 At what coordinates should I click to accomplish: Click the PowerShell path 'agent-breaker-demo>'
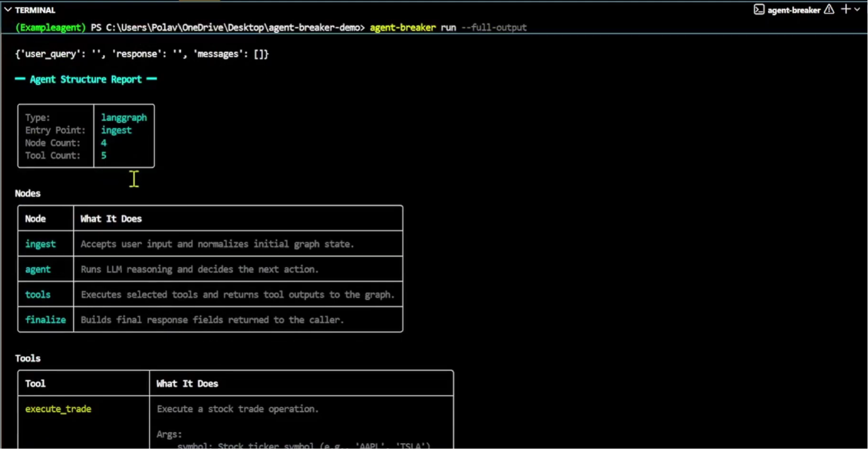317,28
